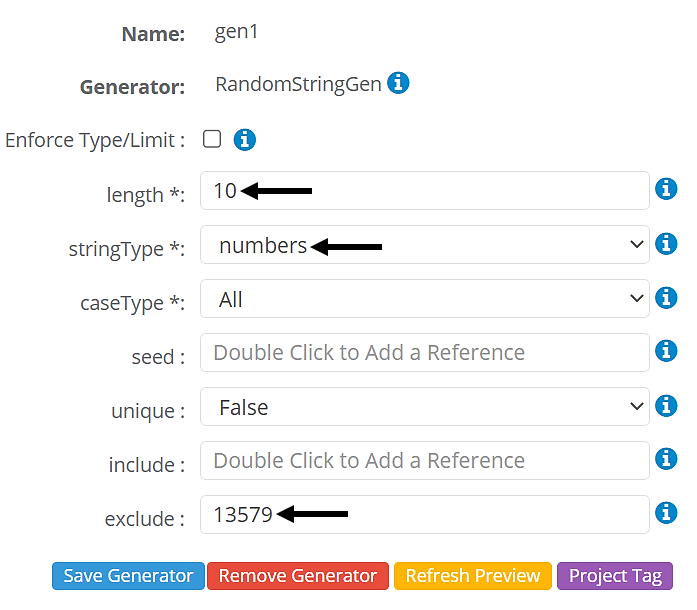Focus the seed reference input field
Viewport: 697px width, 610px height.
(x=425, y=353)
